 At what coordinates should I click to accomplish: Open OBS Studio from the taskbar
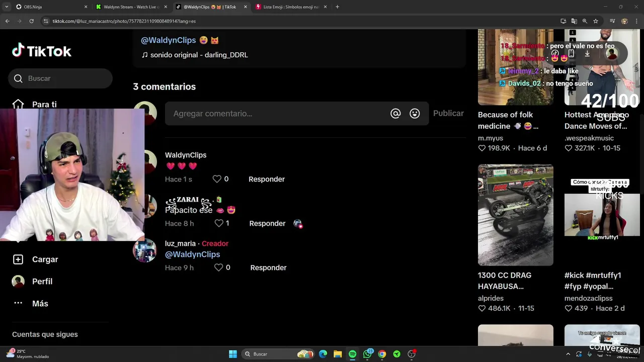412,354
